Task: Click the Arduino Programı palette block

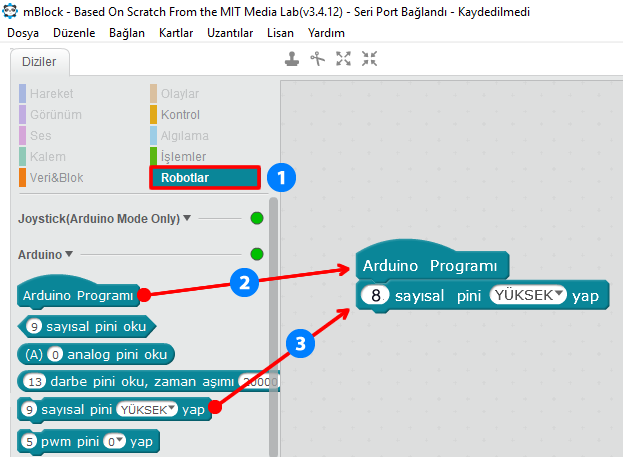Action: click(78, 292)
